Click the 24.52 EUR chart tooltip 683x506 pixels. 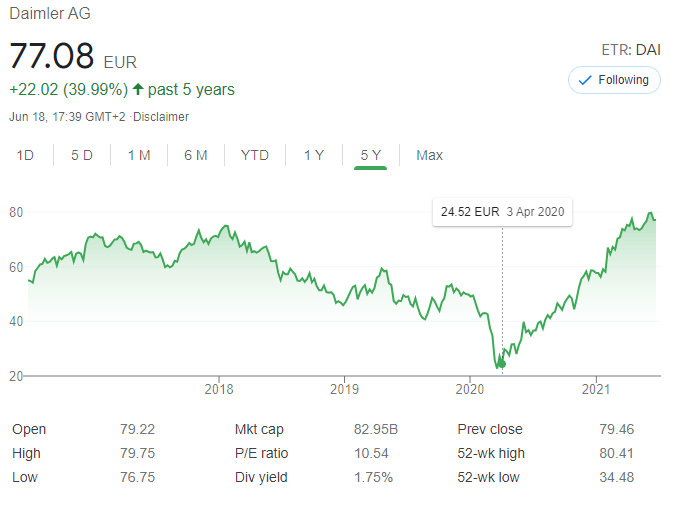click(x=502, y=212)
